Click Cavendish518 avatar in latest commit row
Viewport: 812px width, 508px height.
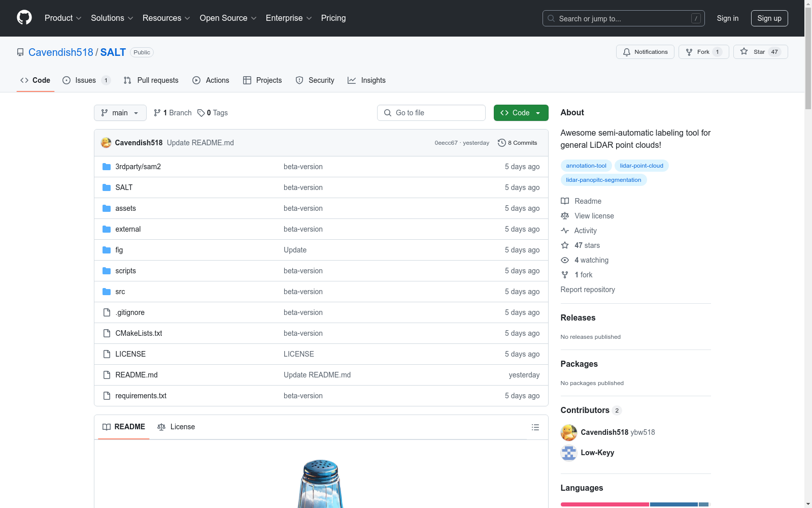point(106,143)
